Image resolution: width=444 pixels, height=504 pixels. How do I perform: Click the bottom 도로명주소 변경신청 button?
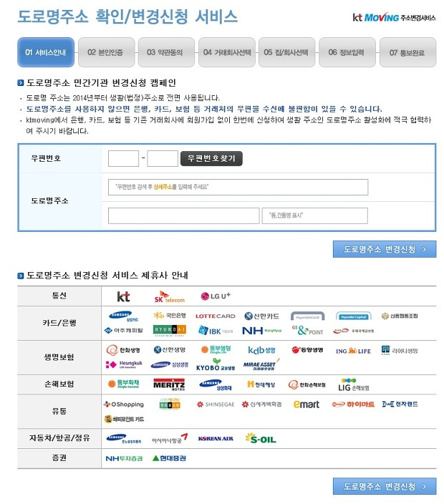[x=385, y=486]
